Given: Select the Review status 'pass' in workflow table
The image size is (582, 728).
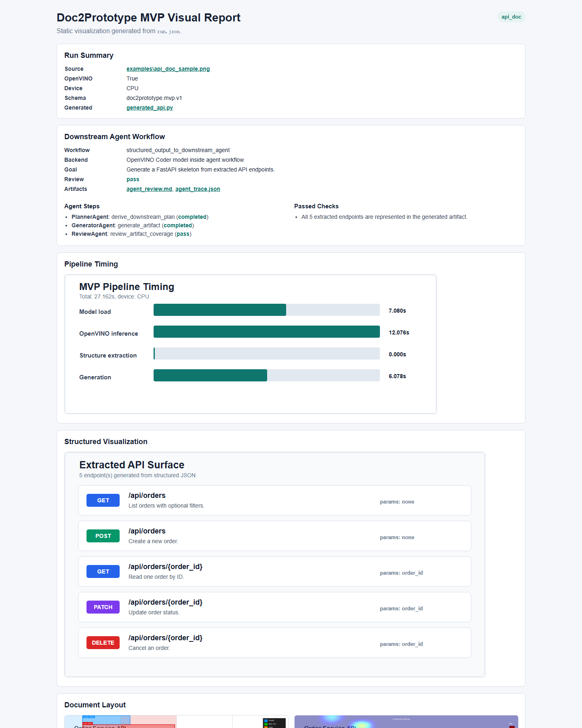Looking at the screenshot, I should click(x=133, y=179).
